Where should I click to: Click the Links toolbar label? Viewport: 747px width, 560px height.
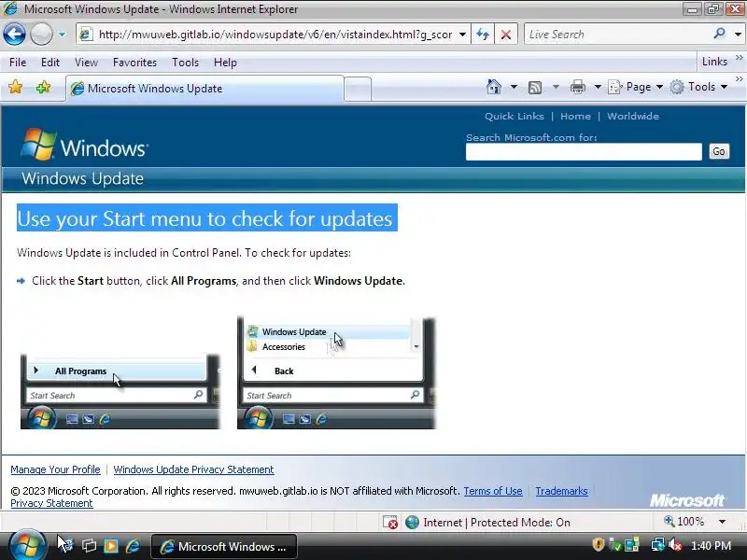point(714,62)
